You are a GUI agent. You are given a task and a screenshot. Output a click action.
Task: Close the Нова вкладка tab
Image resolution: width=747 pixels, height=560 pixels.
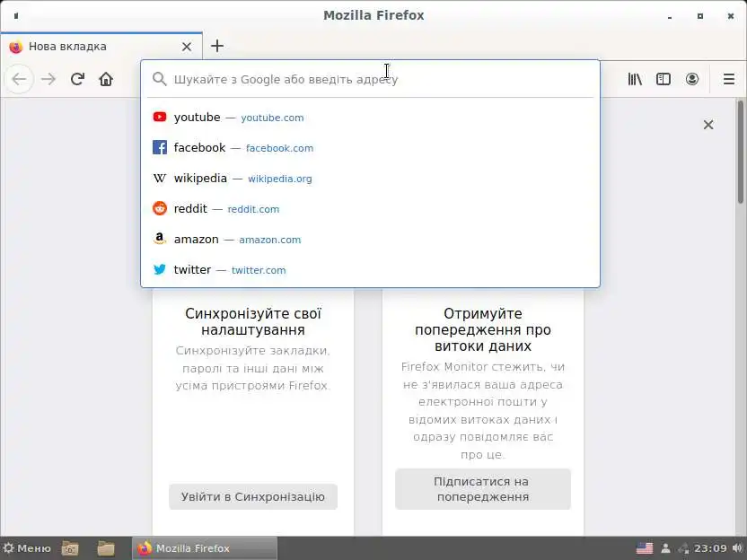pyautogui.click(x=187, y=47)
